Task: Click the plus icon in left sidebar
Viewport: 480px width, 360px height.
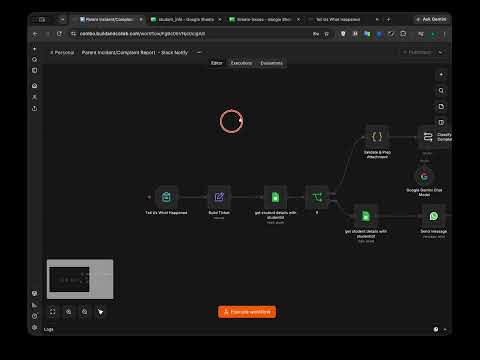Action: tap(34, 49)
